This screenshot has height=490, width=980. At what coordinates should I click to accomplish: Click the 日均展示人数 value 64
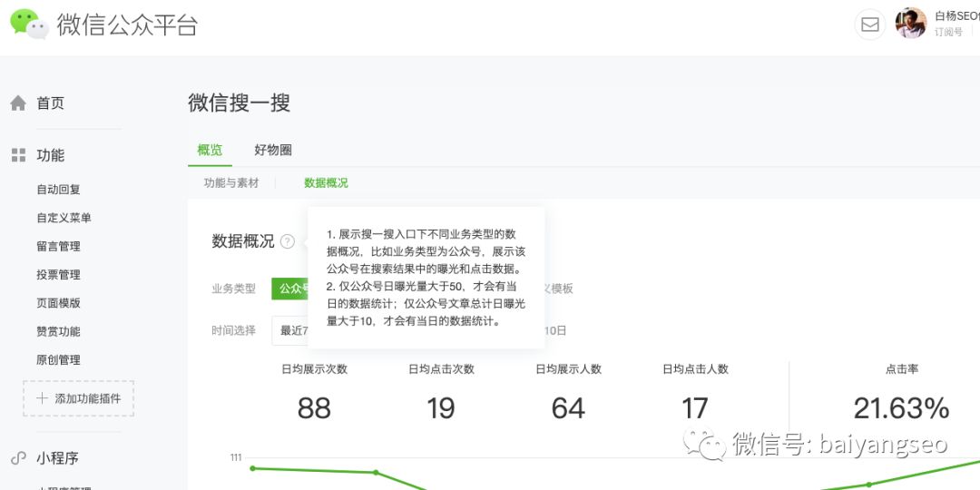(568, 408)
